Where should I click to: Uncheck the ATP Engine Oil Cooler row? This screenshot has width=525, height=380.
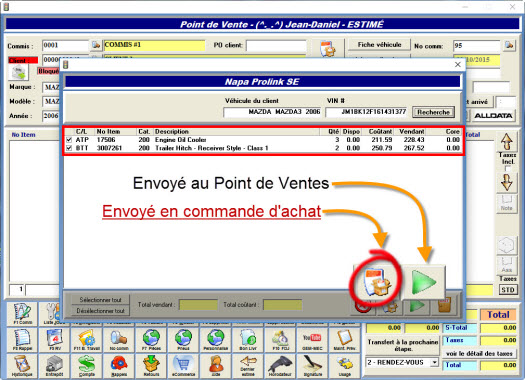click(x=69, y=140)
